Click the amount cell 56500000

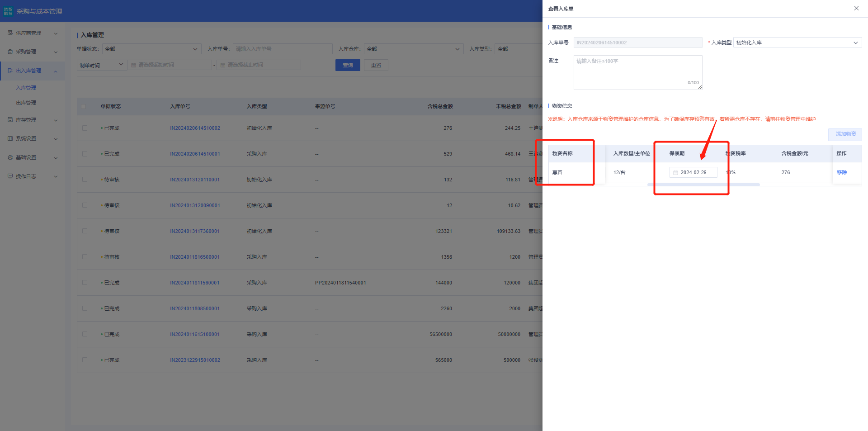click(x=441, y=334)
